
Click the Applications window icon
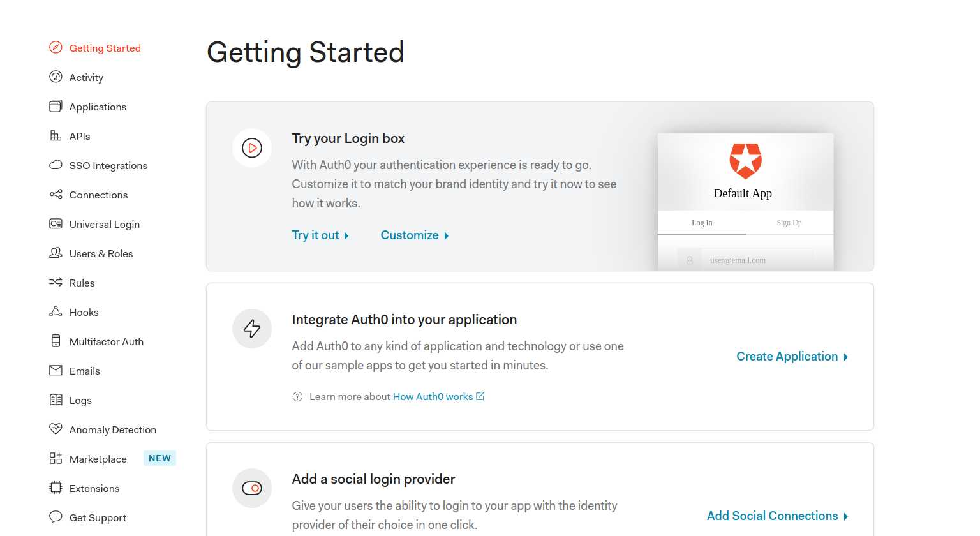(56, 106)
